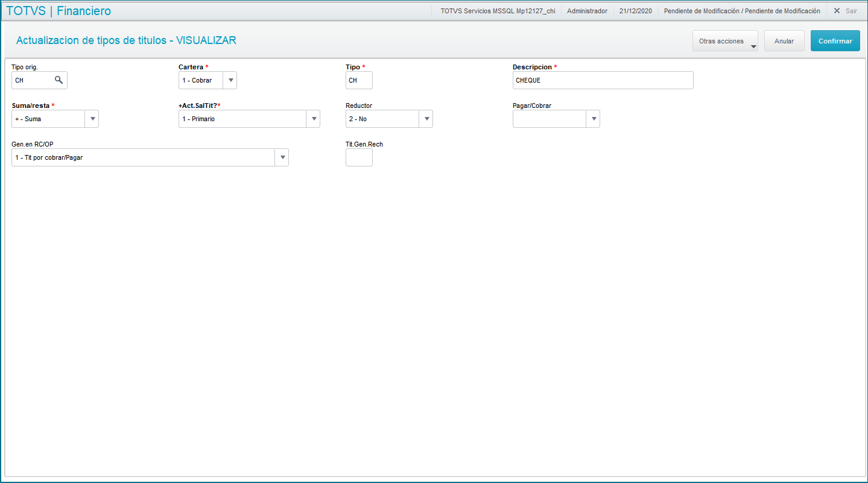
Task: Click the Confirmar button
Action: click(835, 41)
